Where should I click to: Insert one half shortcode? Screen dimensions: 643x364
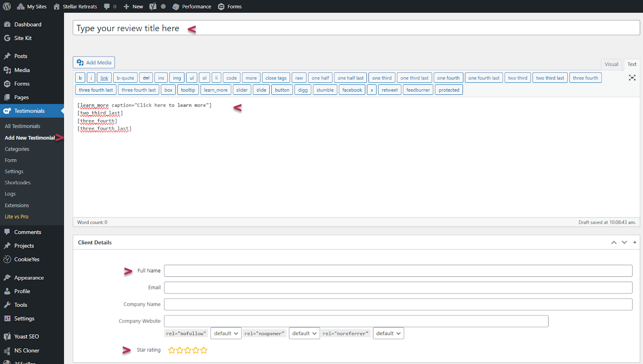pyautogui.click(x=320, y=78)
